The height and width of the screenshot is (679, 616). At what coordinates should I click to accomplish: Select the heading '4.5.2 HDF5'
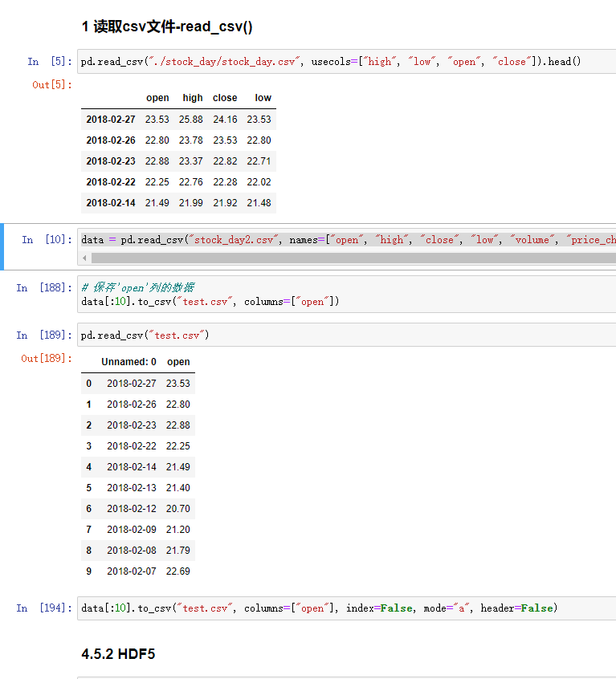(118, 654)
